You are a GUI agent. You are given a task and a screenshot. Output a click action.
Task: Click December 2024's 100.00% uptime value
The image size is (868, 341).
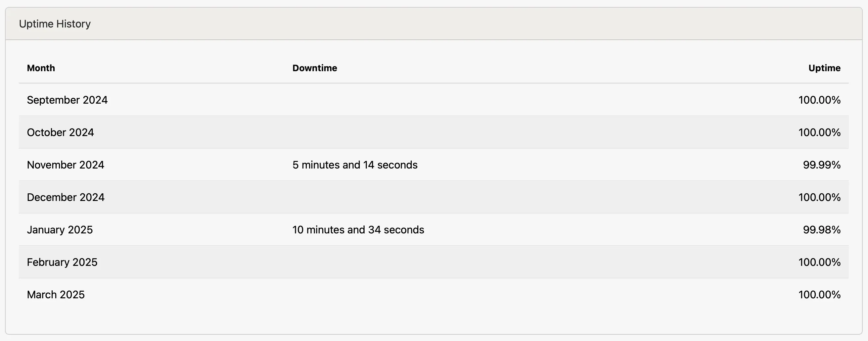(819, 197)
